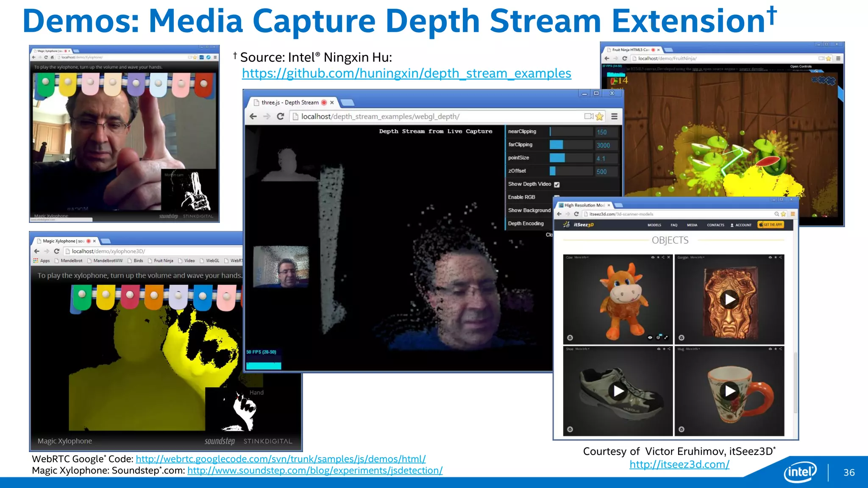Reload the xylophone3D page
Viewport: 868px width, 488px height.
pos(56,251)
